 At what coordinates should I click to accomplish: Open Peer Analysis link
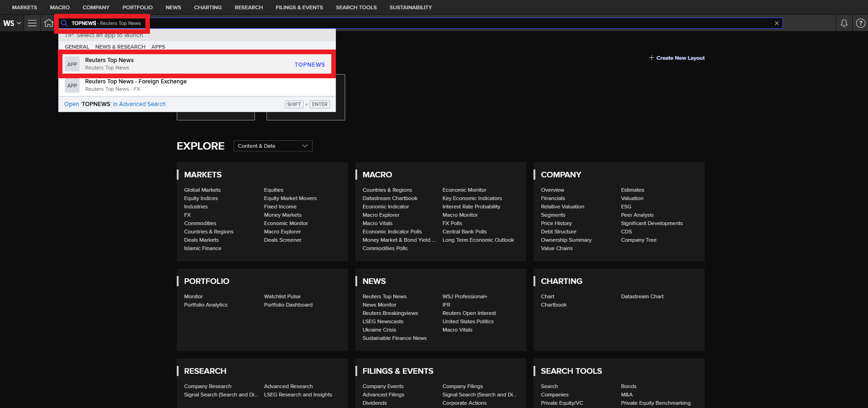tap(637, 215)
